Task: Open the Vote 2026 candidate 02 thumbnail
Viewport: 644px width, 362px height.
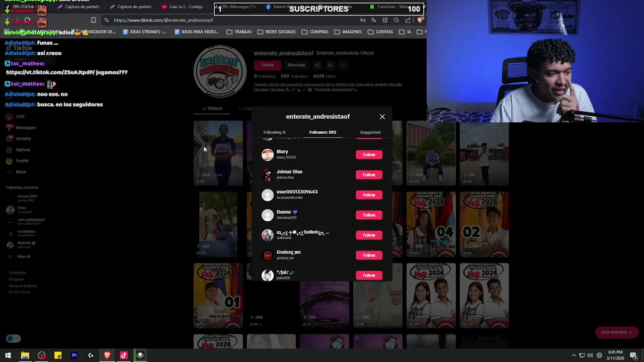Action: coord(484,224)
